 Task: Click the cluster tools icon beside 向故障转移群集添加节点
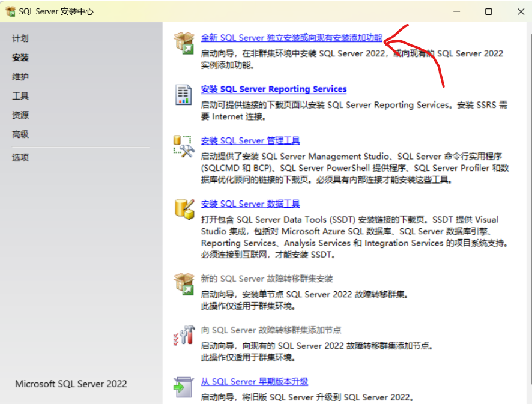click(x=183, y=337)
